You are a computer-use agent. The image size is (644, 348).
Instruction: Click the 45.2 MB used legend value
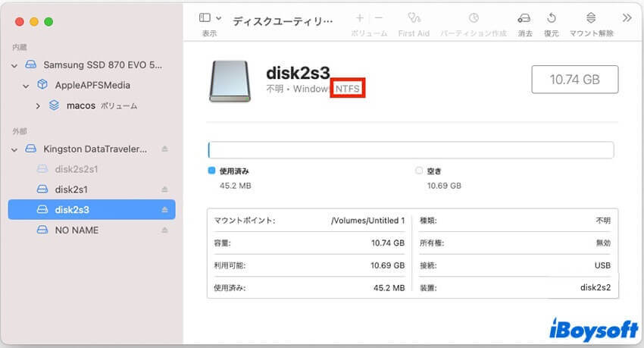(x=236, y=186)
